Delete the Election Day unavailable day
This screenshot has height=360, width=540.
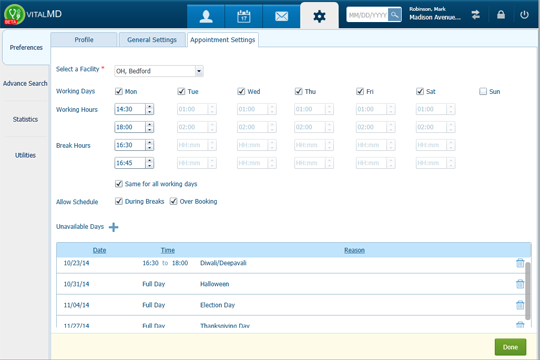pos(520,305)
